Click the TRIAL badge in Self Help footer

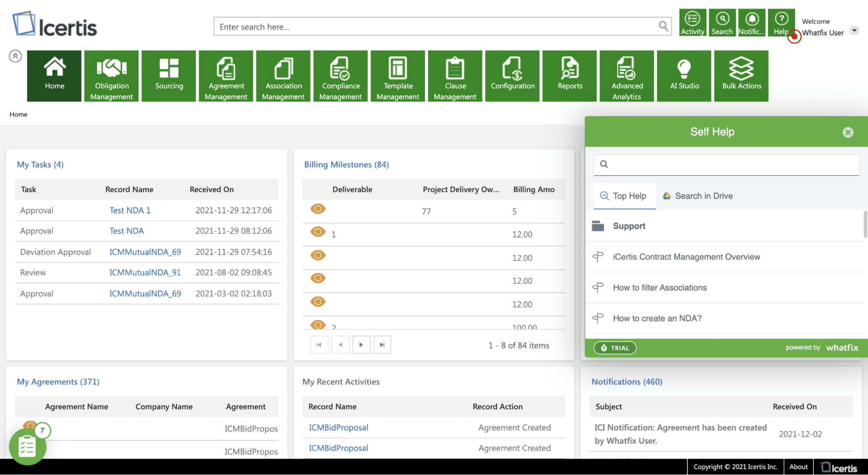[x=615, y=348]
